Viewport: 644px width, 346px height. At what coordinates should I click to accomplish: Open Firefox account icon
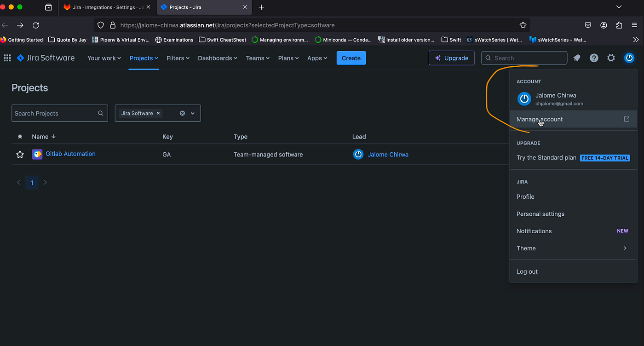tap(604, 25)
